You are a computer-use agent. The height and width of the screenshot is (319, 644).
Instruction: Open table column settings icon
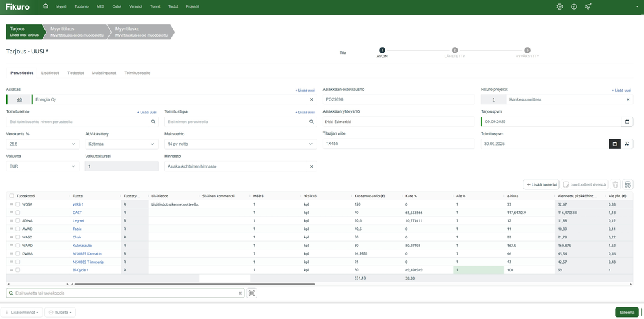click(628, 185)
